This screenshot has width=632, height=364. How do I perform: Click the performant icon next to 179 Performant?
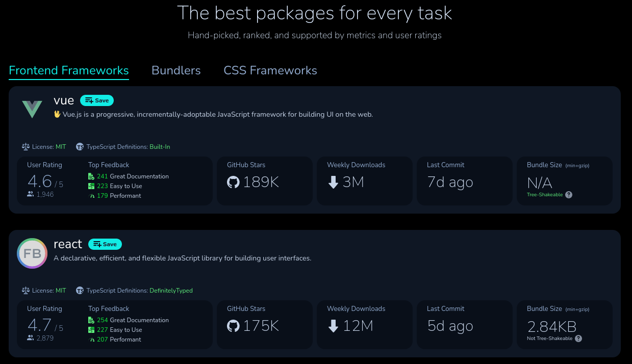point(92,196)
